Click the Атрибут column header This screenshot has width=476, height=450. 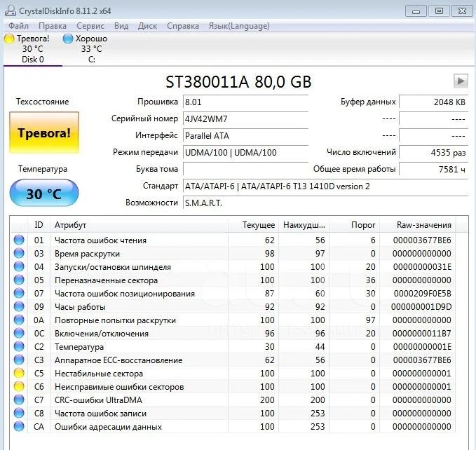139,225
